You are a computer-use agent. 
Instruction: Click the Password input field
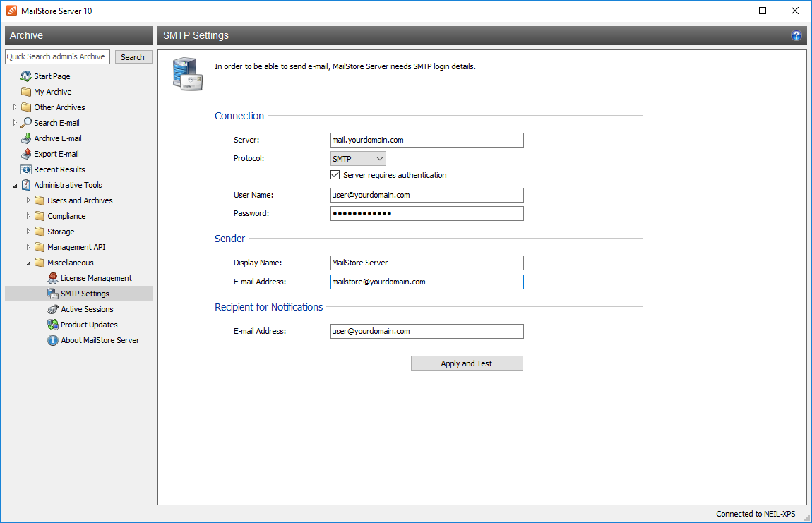426,213
